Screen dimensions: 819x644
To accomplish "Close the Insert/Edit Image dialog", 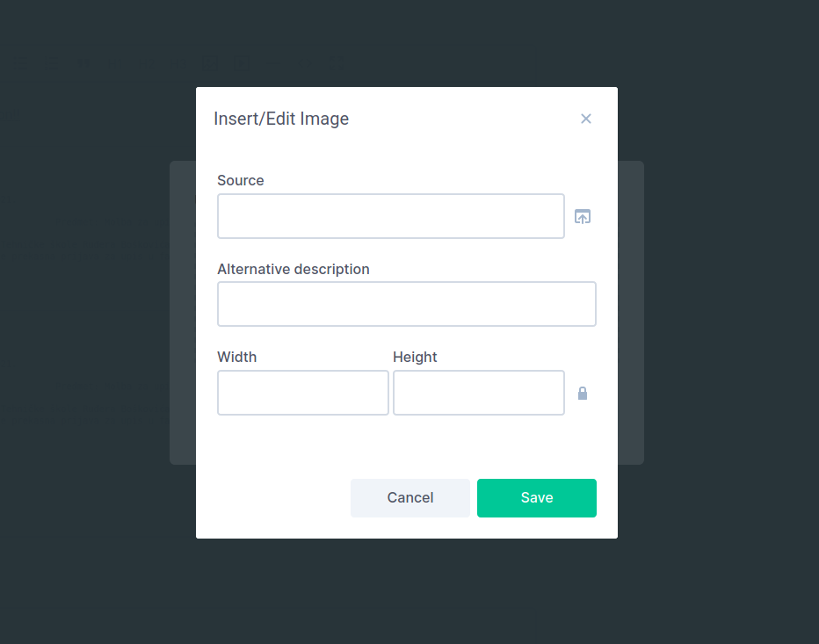I will [586, 119].
